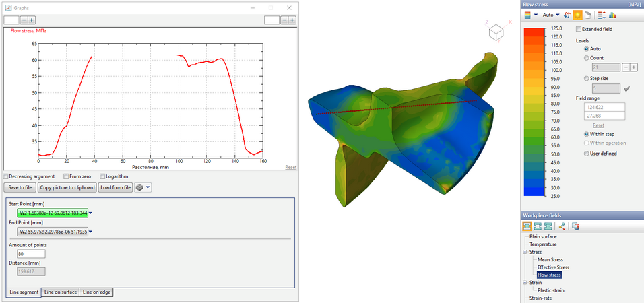
Task: Open the Auto dropdown in Flow stress toolbar
Action: 551,15
